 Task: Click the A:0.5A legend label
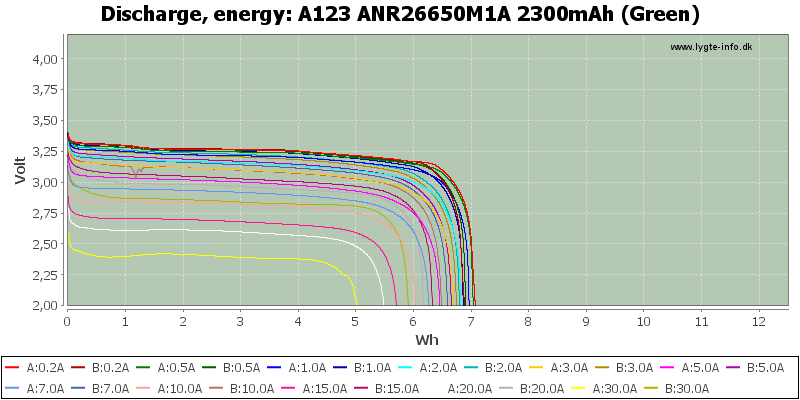coord(176,367)
